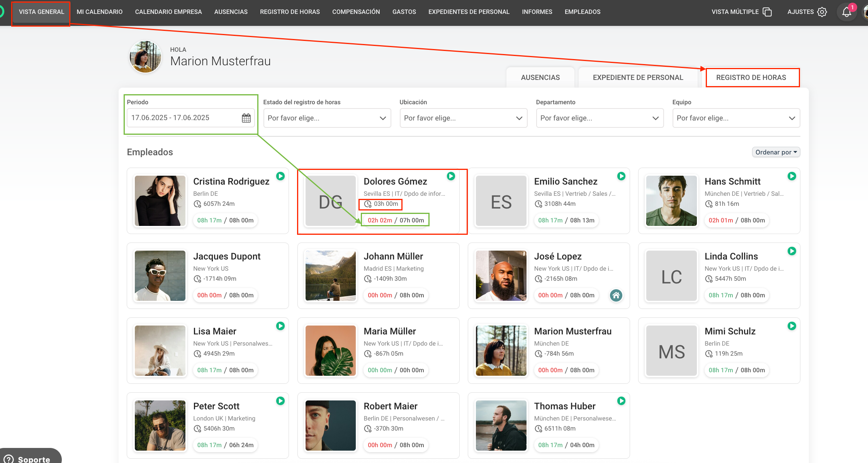Click the clock balance icon for Hans Schmitt

709,204
